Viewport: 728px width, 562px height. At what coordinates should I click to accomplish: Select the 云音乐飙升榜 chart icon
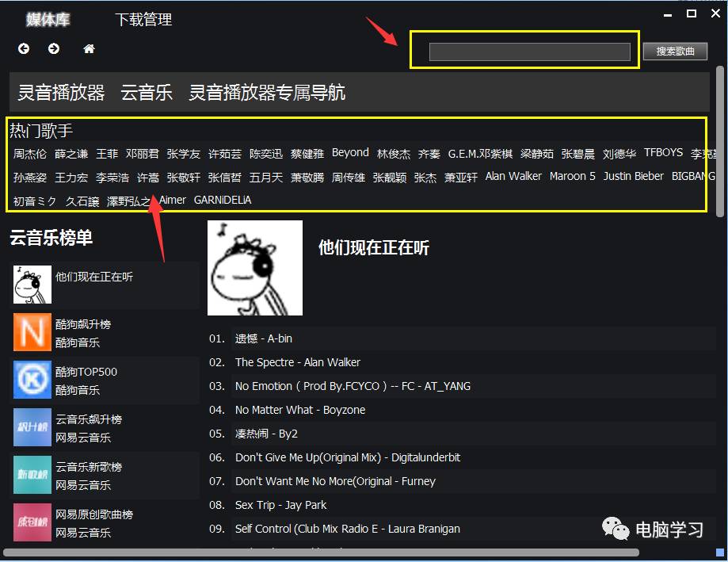pyautogui.click(x=32, y=427)
